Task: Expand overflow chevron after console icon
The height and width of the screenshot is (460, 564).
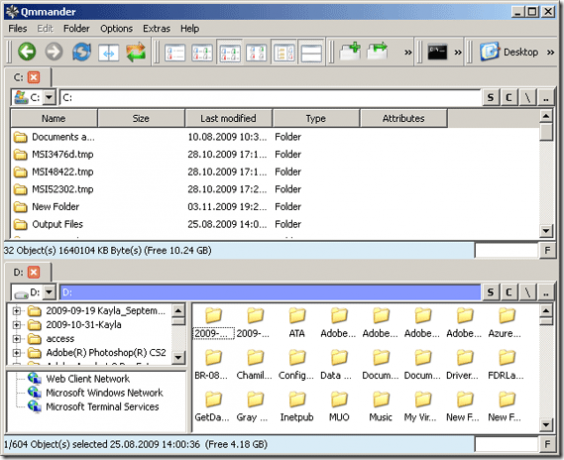Action: click(x=458, y=53)
